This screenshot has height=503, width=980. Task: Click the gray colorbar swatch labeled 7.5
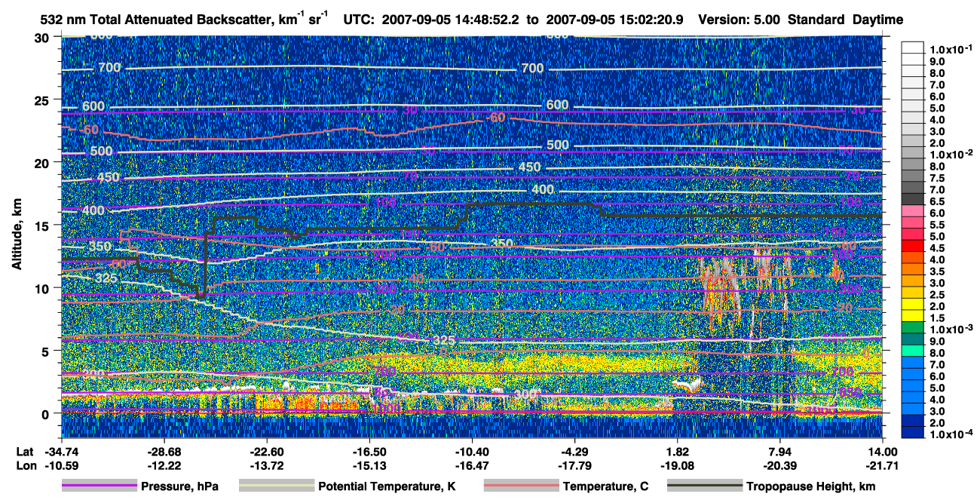[913, 177]
